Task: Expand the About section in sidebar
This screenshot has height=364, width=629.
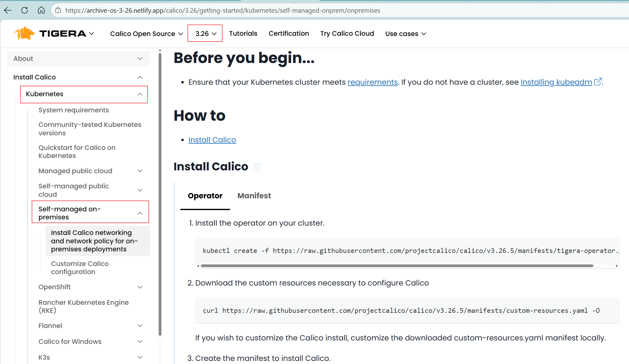Action: (79, 59)
